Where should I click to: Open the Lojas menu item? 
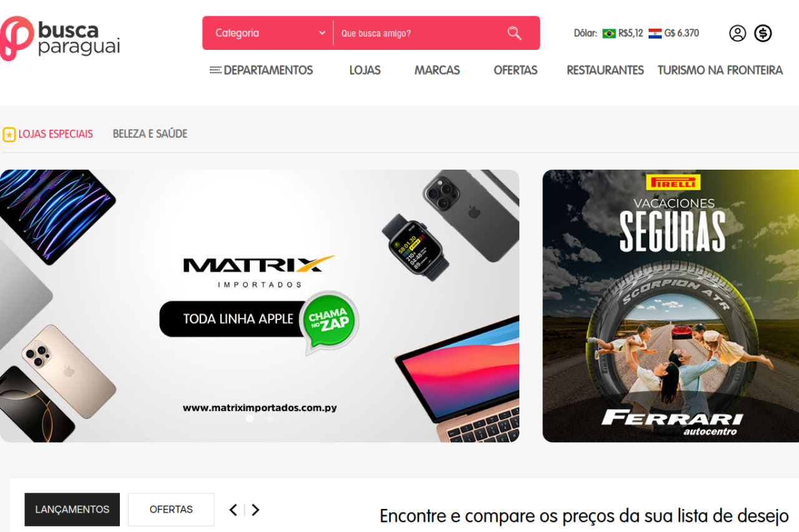[x=365, y=70]
